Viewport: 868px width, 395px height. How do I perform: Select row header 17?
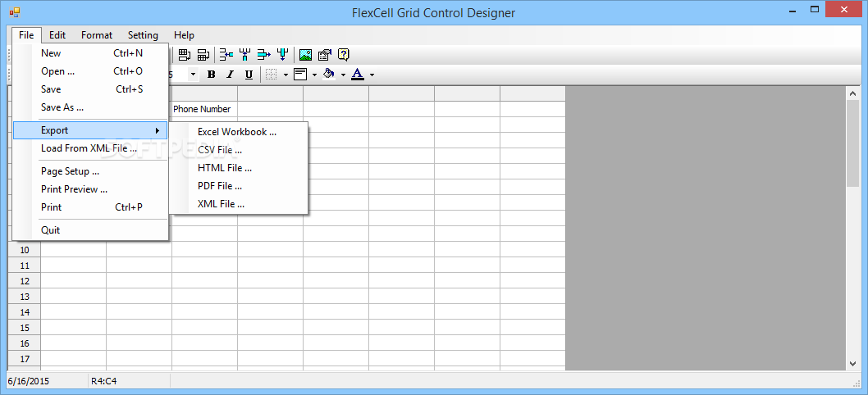click(25, 358)
